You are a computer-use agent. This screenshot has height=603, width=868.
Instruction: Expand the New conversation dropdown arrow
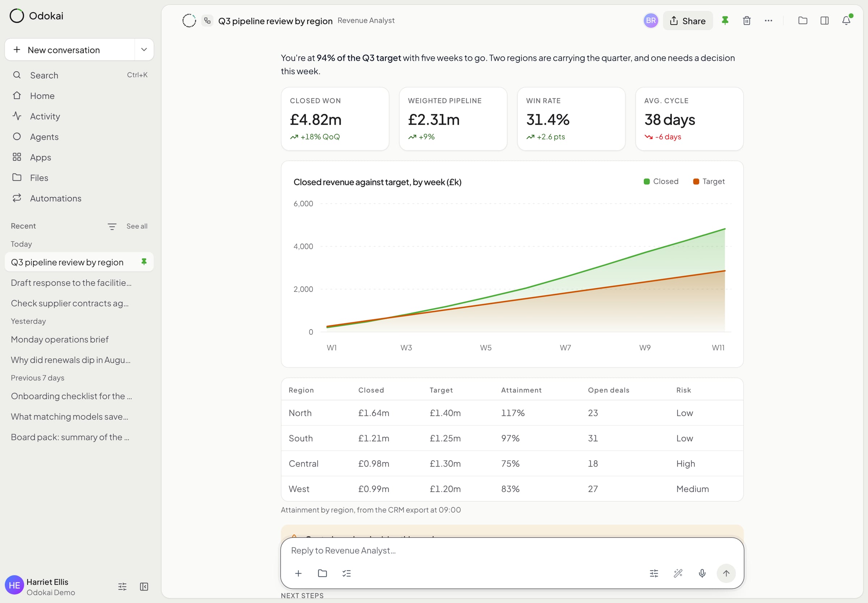[x=144, y=50]
